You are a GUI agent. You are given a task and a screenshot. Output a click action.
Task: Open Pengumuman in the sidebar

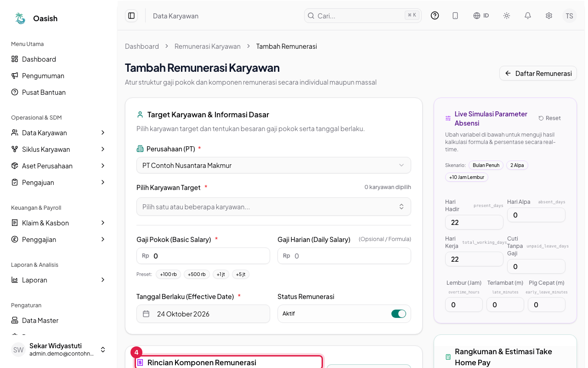click(59, 75)
